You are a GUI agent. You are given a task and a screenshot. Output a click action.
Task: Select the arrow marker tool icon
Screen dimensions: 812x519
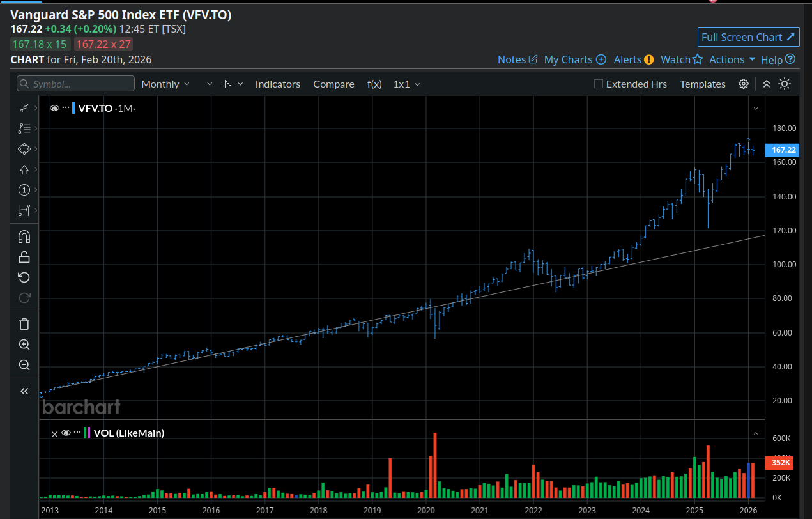tap(24, 169)
